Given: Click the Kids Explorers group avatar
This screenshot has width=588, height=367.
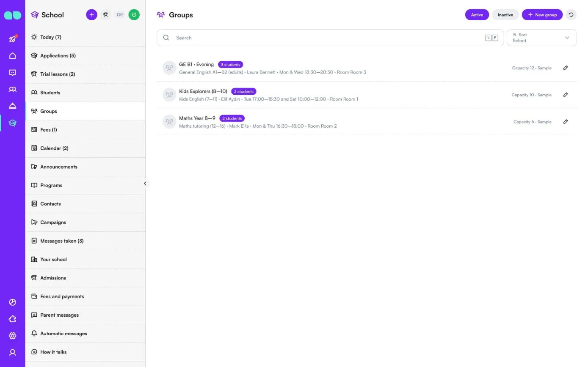Looking at the screenshot, I should (x=169, y=95).
